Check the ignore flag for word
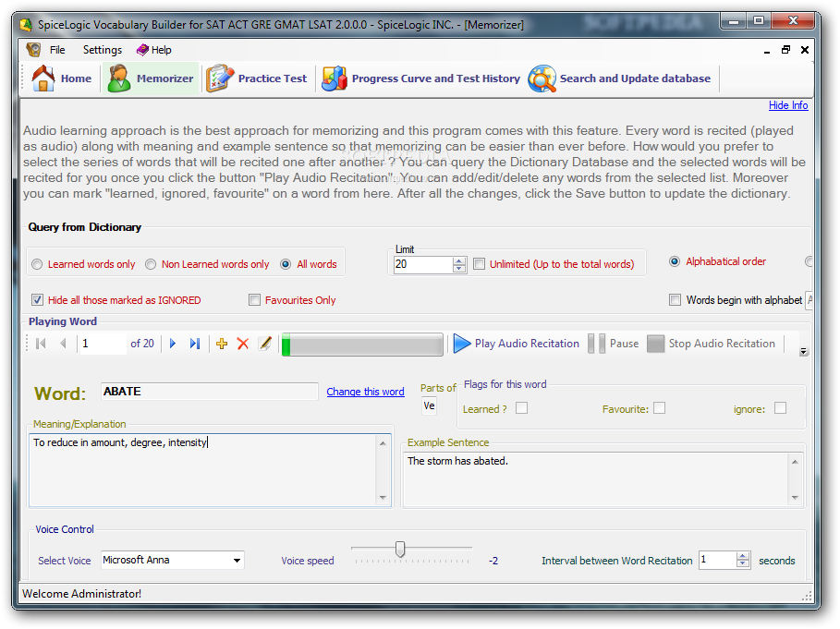 tap(781, 408)
